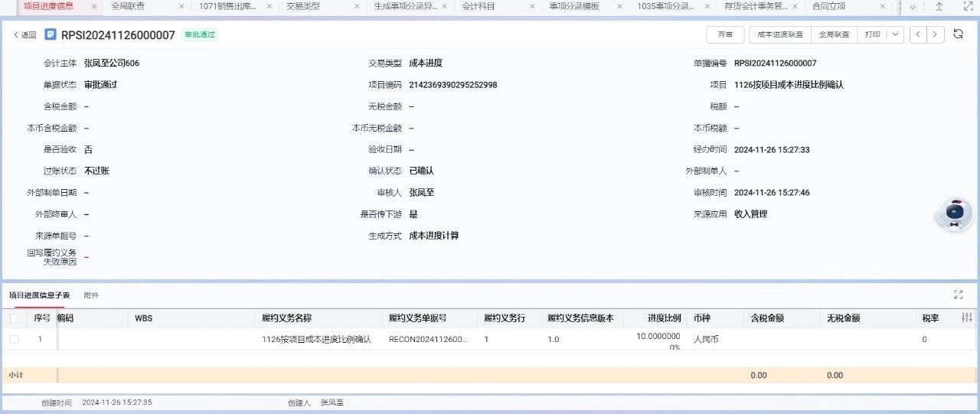Close the 合同立项 tab

pyautogui.click(x=884, y=6)
